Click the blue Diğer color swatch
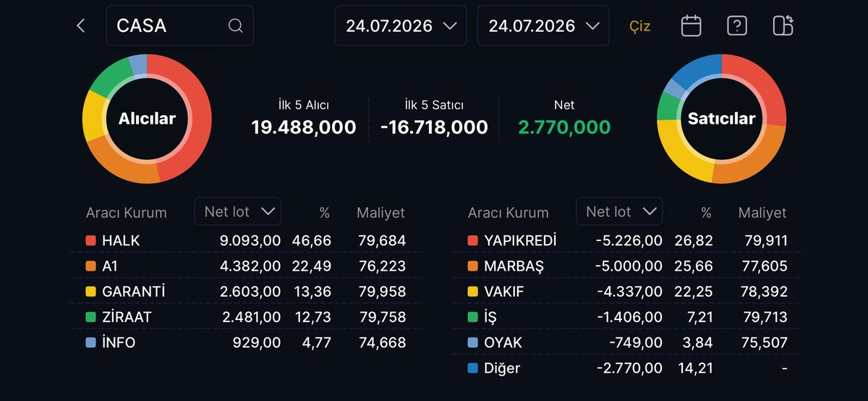 [x=473, y=368]
